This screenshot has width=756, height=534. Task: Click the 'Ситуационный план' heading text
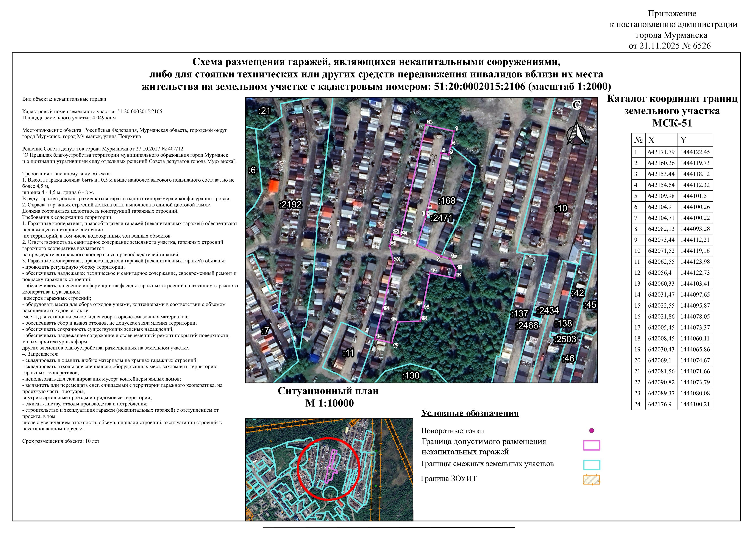(328, 391)
